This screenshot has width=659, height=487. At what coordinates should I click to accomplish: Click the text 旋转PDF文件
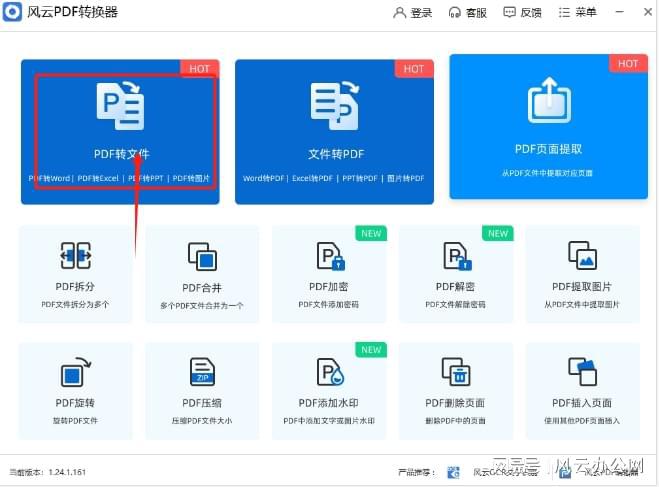tap(75, 421)
